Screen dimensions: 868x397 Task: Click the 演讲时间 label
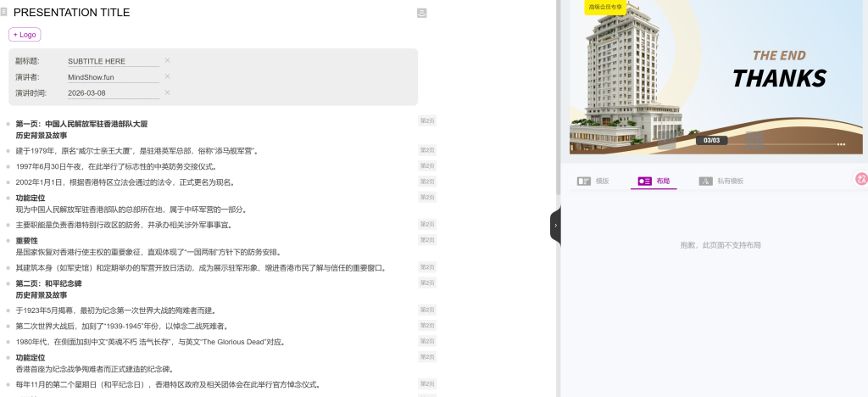31,93
